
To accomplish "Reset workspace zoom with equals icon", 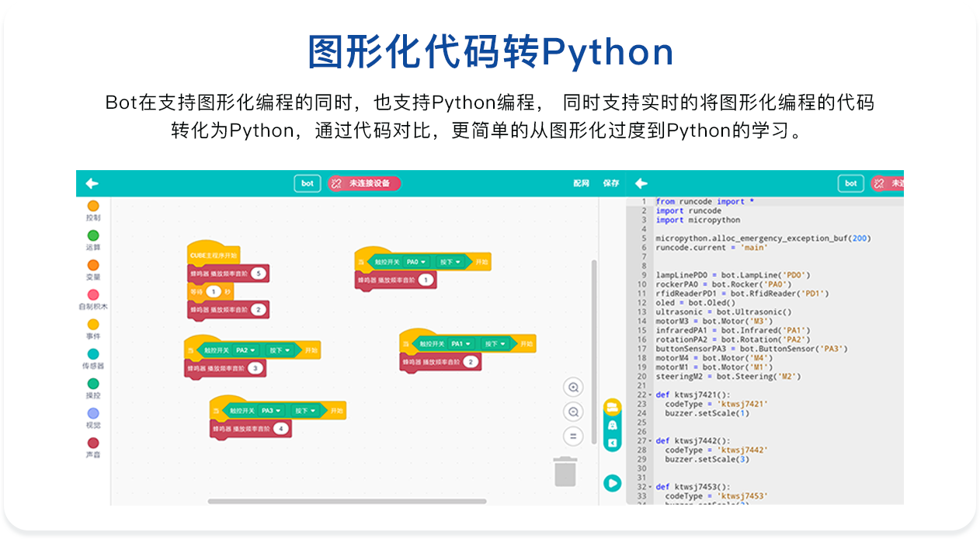I will coord(573,436).
